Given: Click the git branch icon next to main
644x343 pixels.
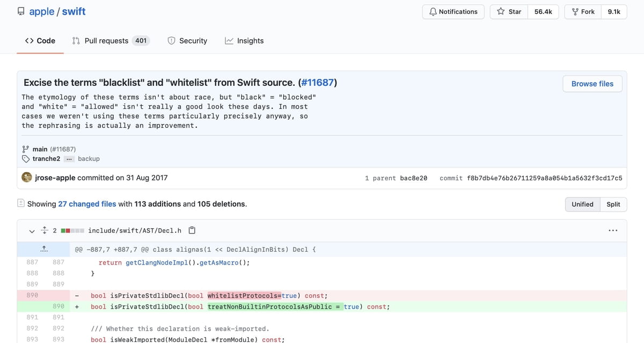Looking at the screenshot, I should point(25,149).
